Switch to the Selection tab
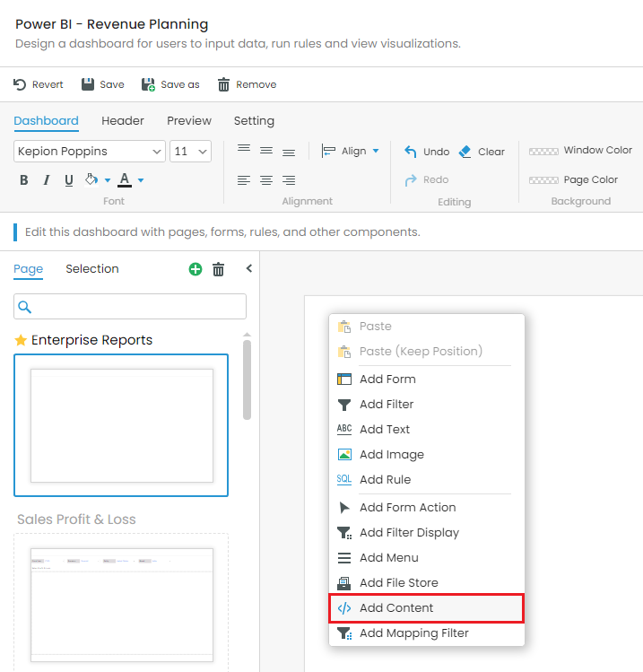 pos(92,269)
